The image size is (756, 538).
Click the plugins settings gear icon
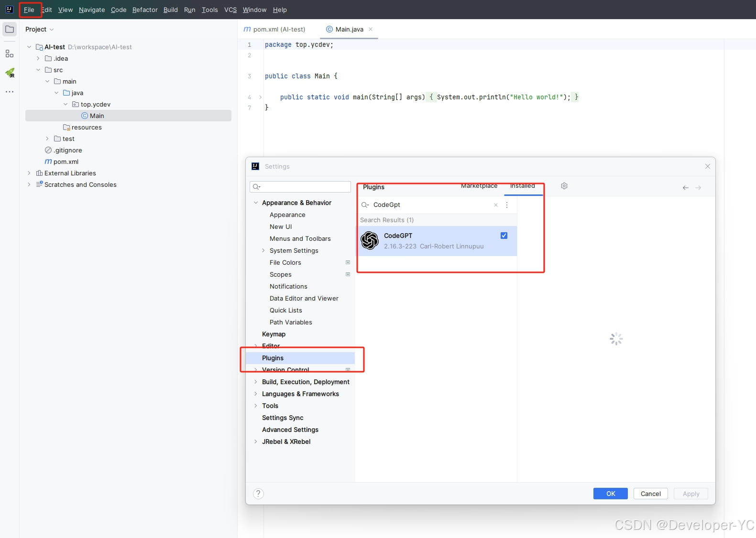(564, 186)
